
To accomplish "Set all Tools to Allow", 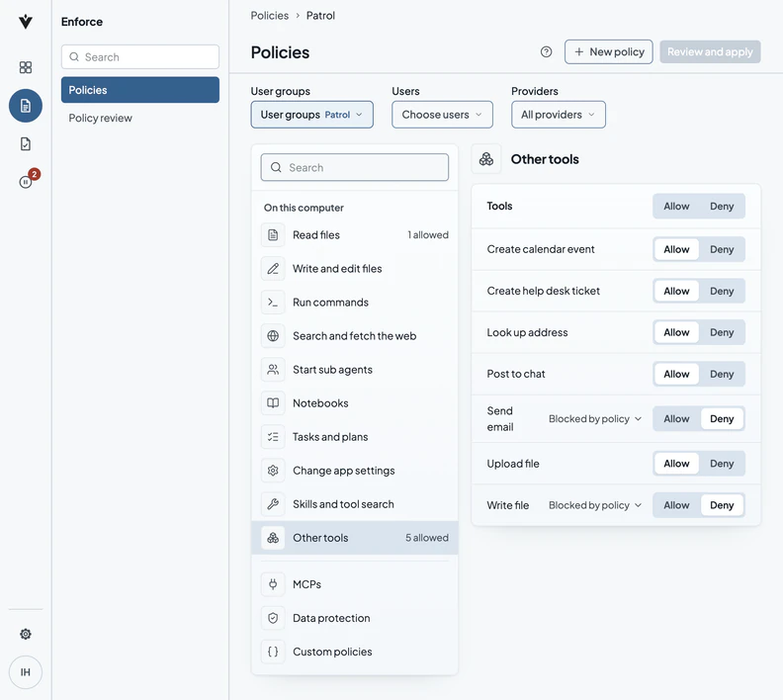I will pos(676,207).
